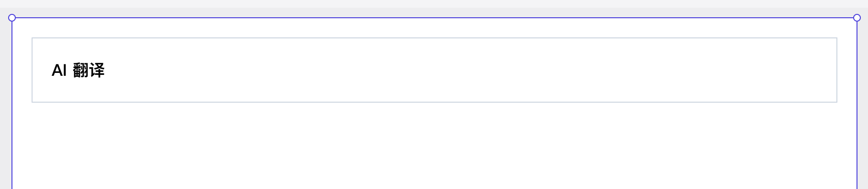
Task: Click the top-right circular resize handle
Action: [x=857, y=18]
